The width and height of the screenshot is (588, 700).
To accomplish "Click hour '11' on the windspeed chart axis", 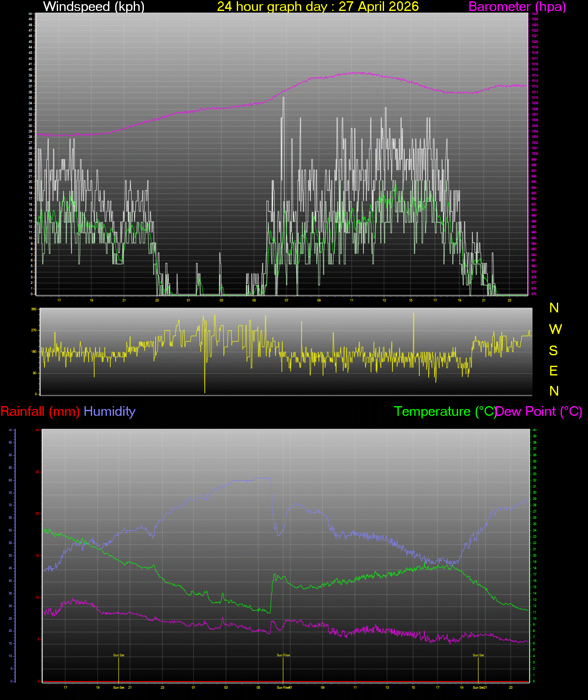I will 352,300.
